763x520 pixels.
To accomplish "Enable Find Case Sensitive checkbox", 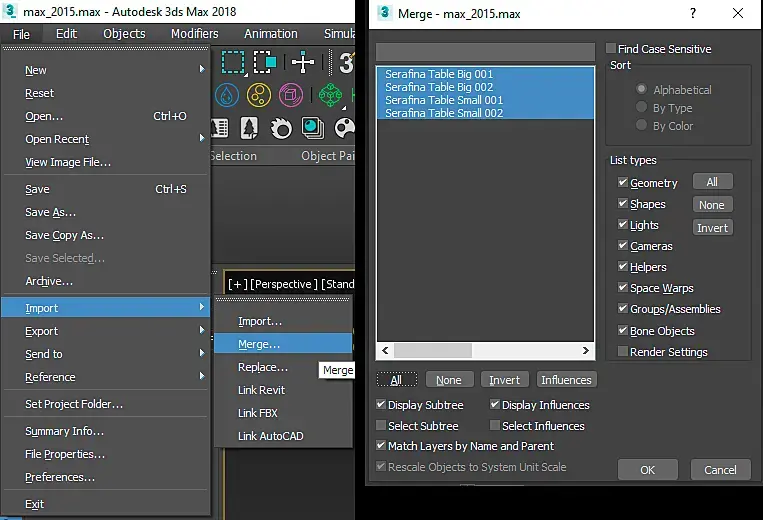I will pyautogui.click(x=611, y=48).
